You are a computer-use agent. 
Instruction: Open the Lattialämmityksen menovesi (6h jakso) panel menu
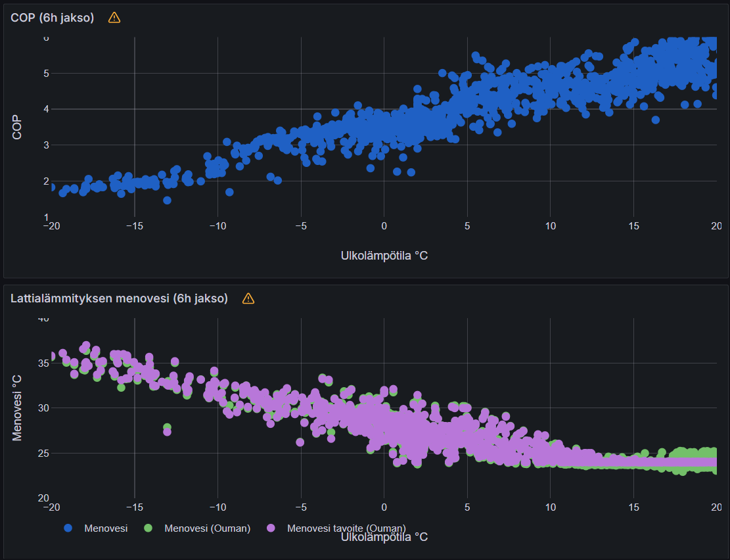click(x=119, y=298)
